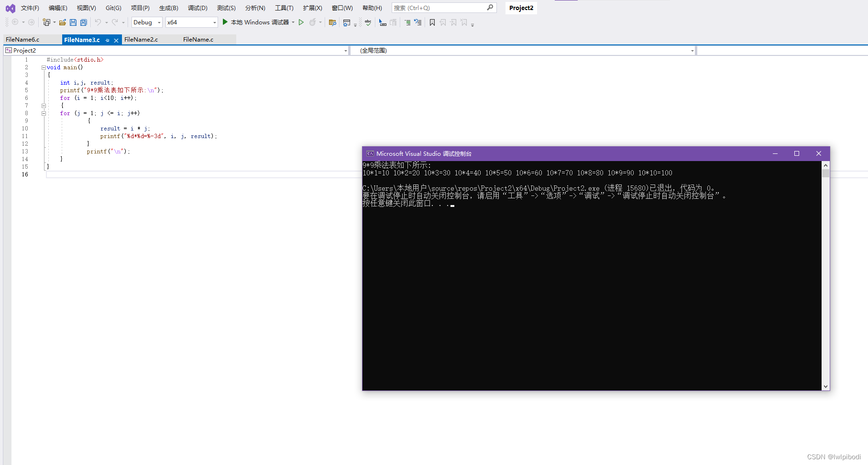
Task: Click the search magnifier icon
Action: 490,8
